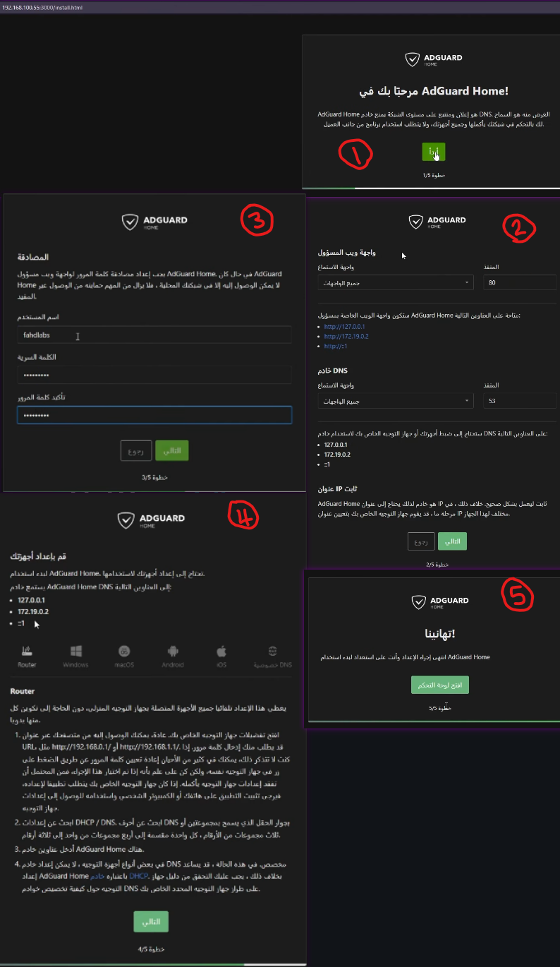
Task: Click the AdGuard logo in the authentication panel
Action: pos(154,222)
